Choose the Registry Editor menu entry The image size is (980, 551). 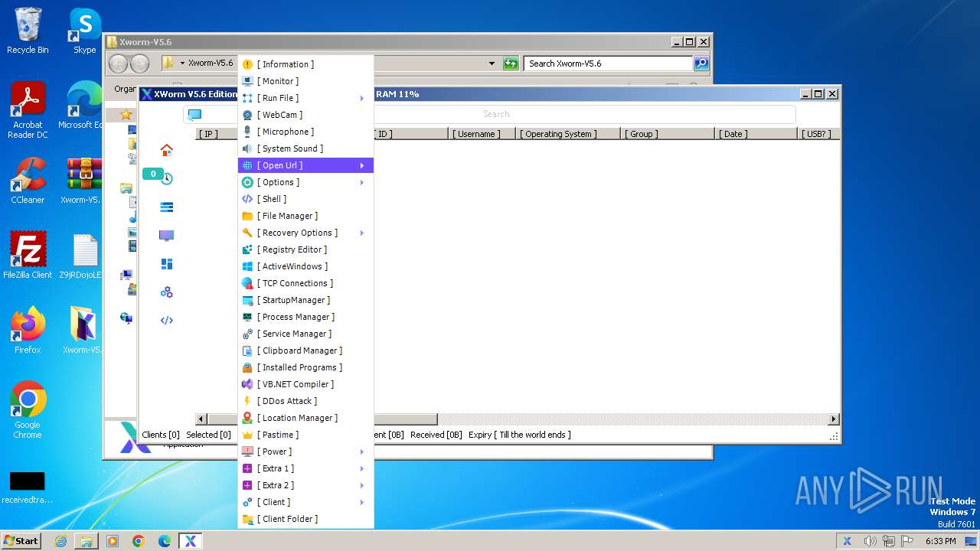click(305, 249)
